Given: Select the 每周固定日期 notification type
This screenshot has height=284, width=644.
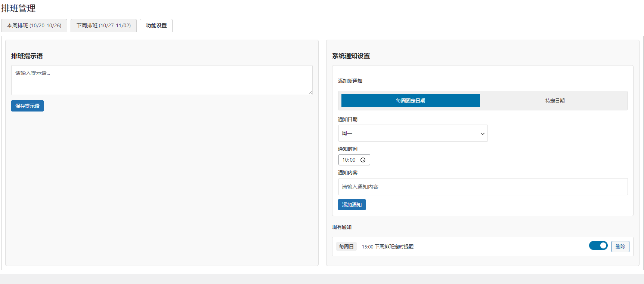Looking at the screenshot, I should (410, 101).
